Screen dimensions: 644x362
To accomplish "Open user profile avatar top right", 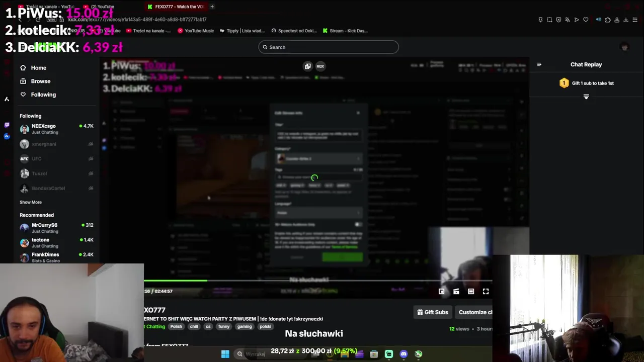I will (x=625, y=47).
